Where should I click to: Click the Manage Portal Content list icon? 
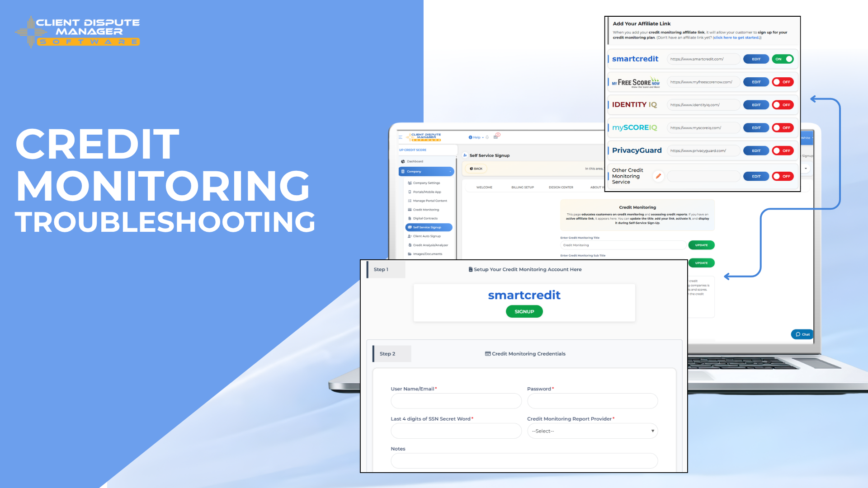410,201
